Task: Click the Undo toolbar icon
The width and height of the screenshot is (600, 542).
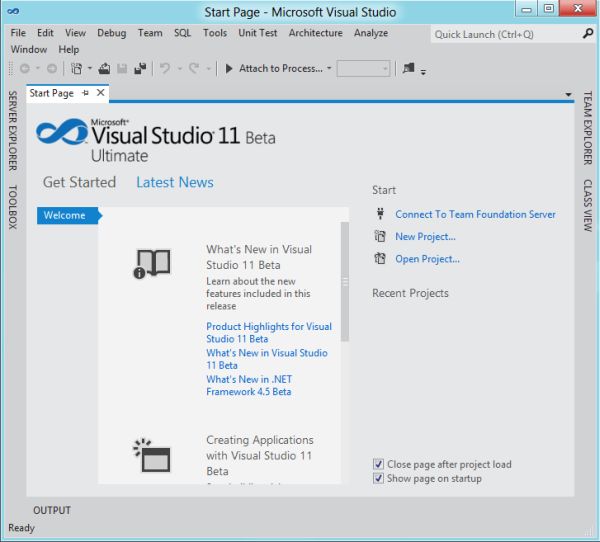Action: (165, 69)
